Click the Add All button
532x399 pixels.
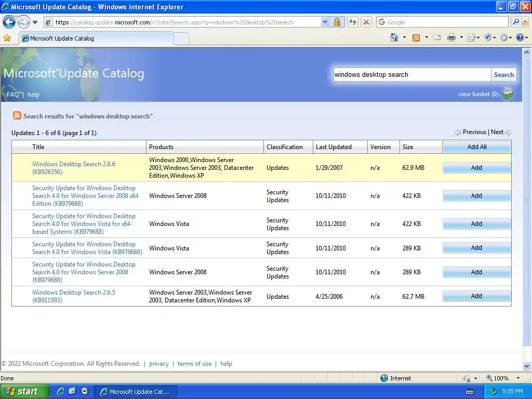pos(477,147)
